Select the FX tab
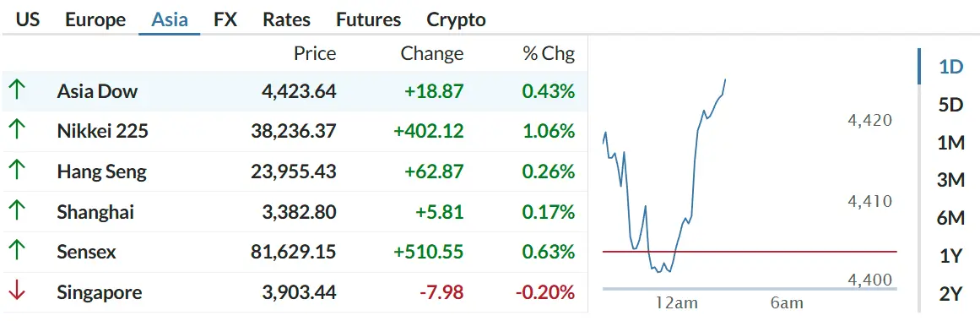This screenshot has width=980, height=321. tap(225, 19)
